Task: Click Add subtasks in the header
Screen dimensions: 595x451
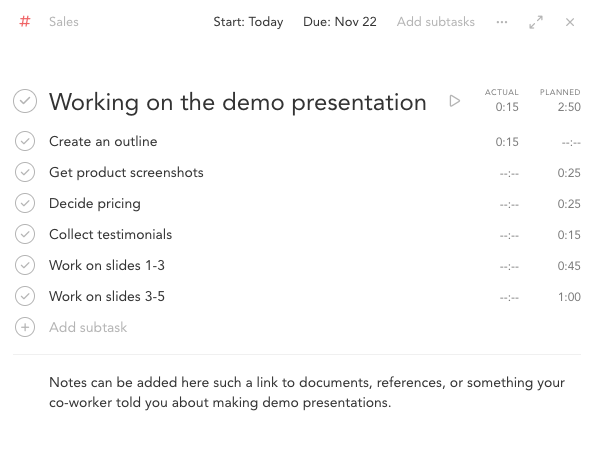Action: point(436,22)
